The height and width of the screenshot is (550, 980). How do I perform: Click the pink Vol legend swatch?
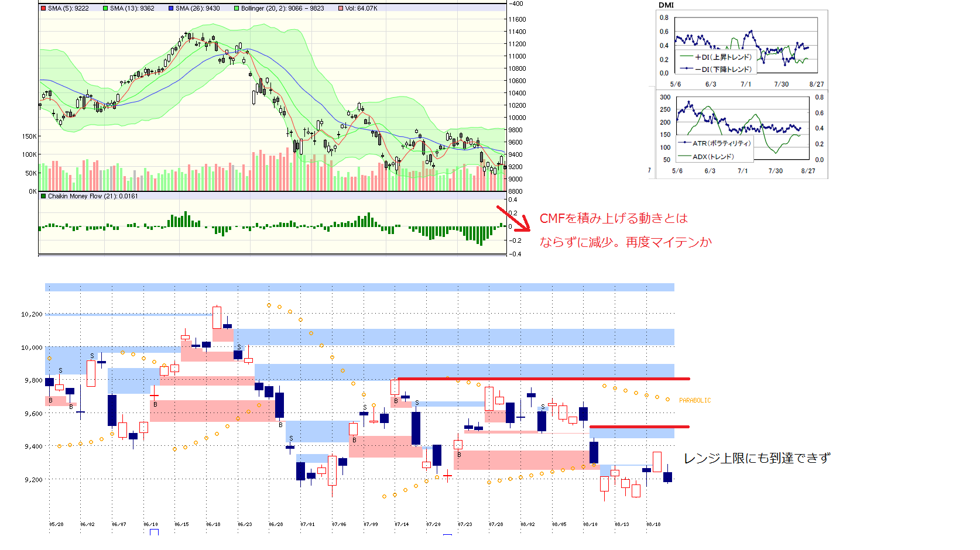[x=341, y=9]
